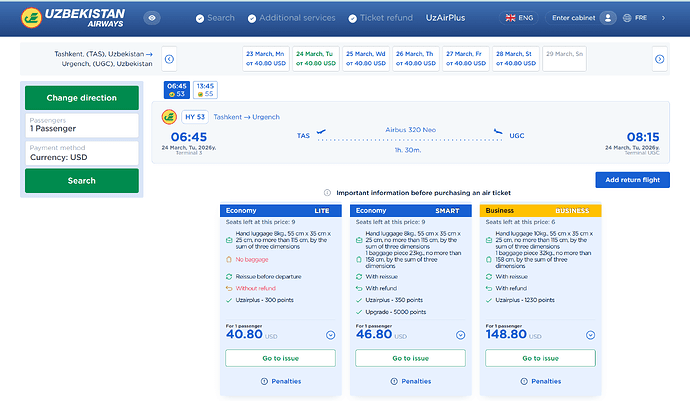Screen dimensions: 690x401
Task: Click the Uzairplus - 300 points text
Action: pos(264,300)
